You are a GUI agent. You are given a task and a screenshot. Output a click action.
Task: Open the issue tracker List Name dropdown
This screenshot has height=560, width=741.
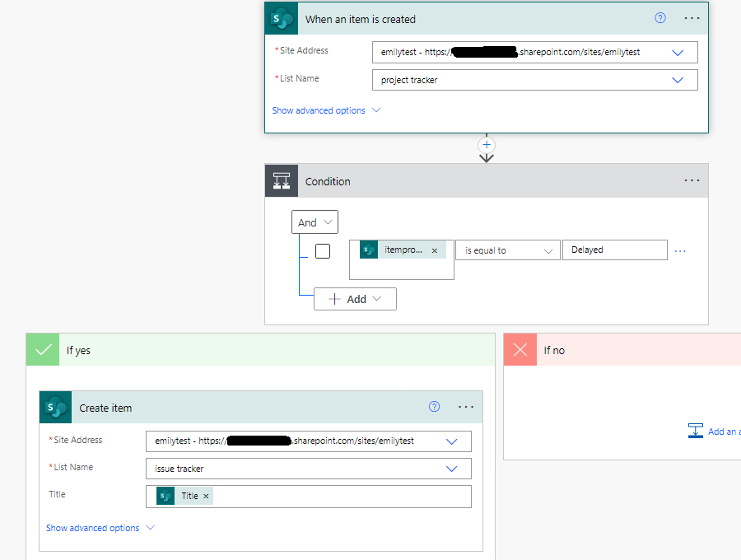tap(451, 469)
